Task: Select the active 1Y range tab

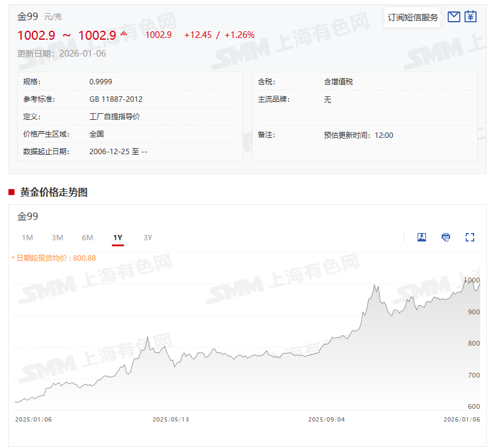Action: pos(117,238)
